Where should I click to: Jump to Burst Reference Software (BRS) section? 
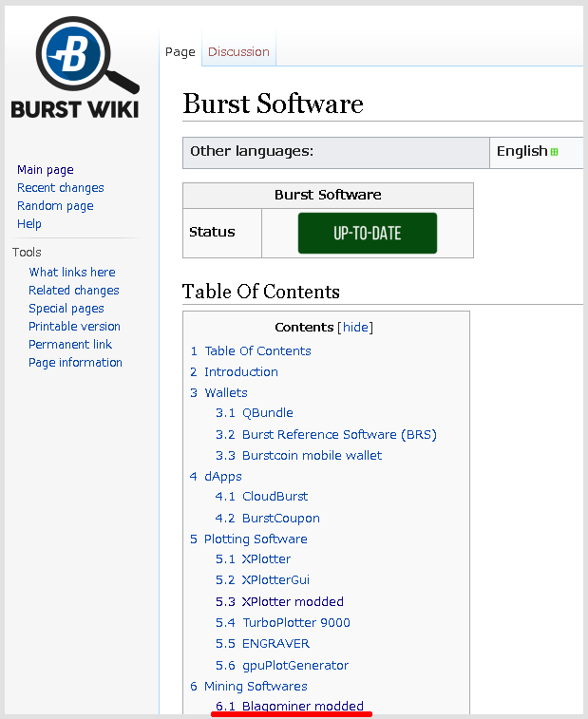339,435
